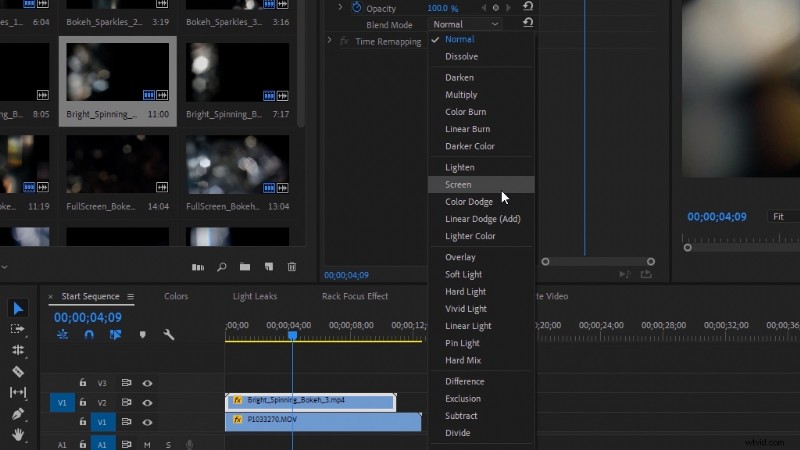Toggle sync lock on V2 track
This screenshot has width=800, height=450.
pos(126,402)
